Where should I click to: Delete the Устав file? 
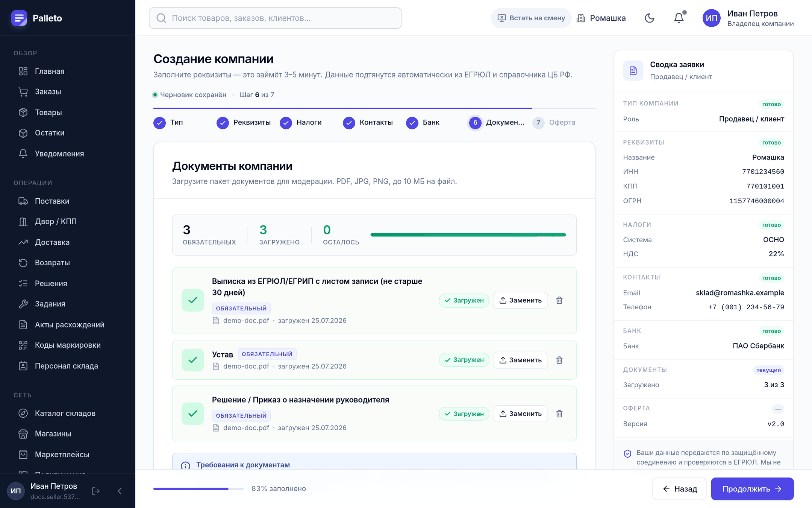[559, 360]
